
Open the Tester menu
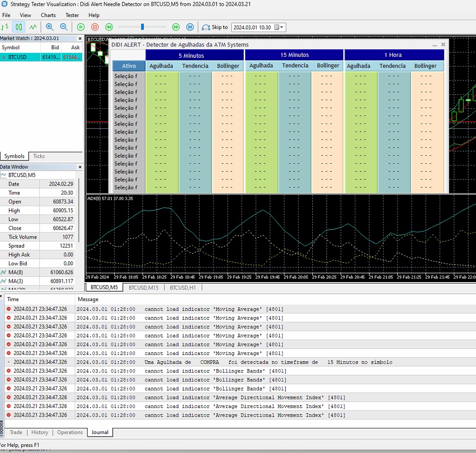pos(72,15)
